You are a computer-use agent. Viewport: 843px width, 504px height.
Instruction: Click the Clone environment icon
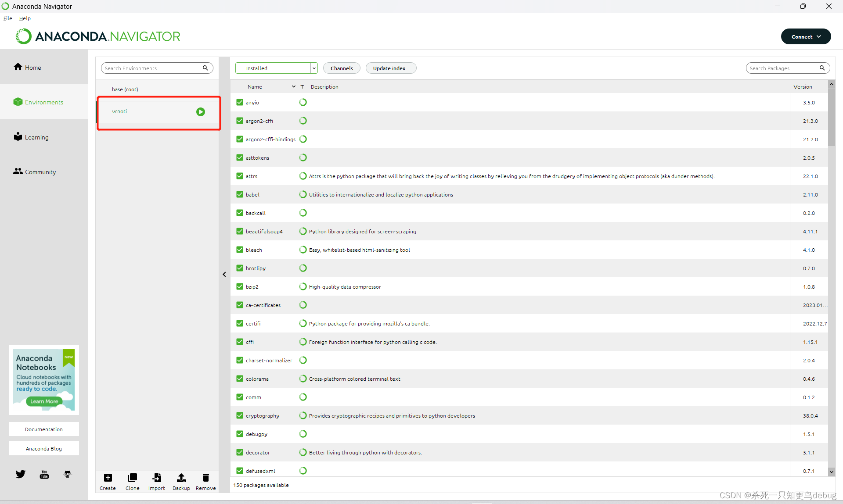132,478
